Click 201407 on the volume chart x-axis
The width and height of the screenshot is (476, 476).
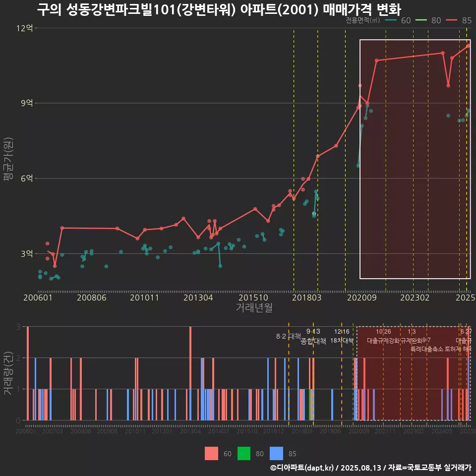coord(219,431)
